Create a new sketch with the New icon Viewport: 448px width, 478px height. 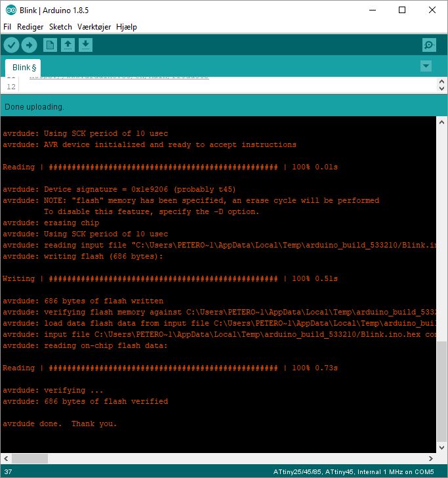tap(50, 45)
